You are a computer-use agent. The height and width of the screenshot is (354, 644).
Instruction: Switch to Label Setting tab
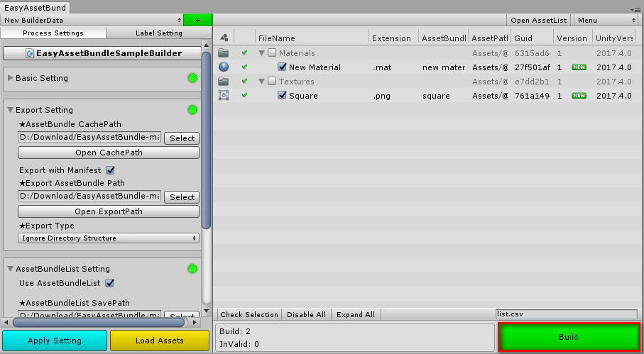point(159,33)
